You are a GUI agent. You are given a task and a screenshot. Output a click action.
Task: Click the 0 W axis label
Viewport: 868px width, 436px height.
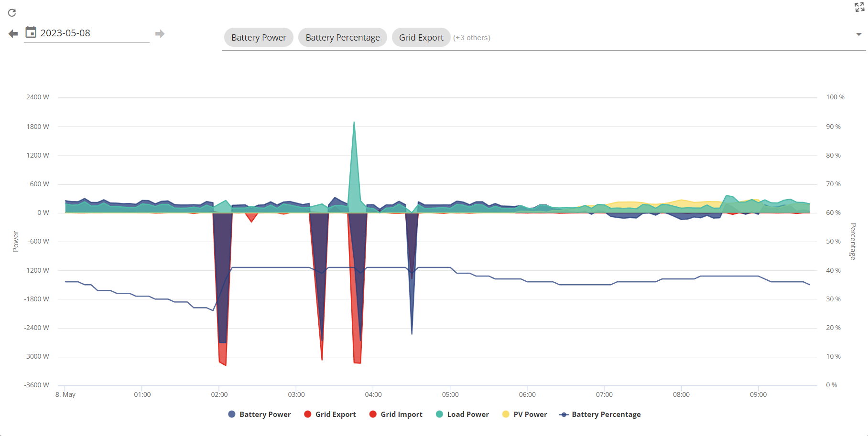(43, 213)
